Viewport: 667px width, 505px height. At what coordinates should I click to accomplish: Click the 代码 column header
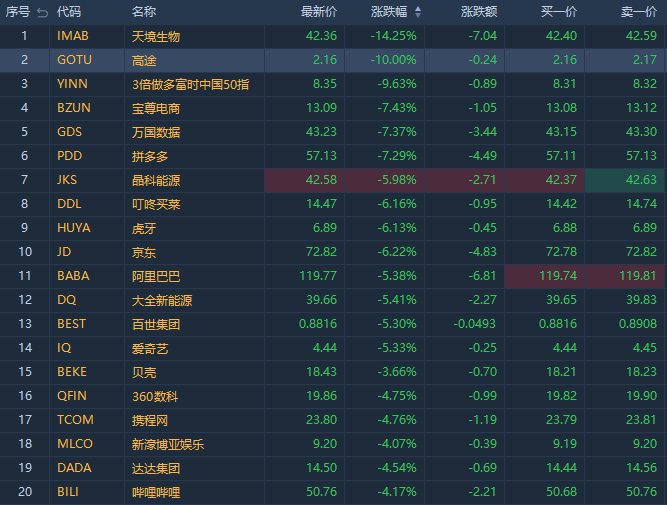tap(69, 12)
